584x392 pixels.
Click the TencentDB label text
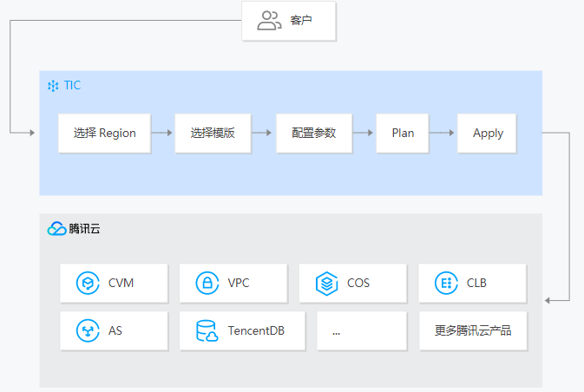pos(256,330)
